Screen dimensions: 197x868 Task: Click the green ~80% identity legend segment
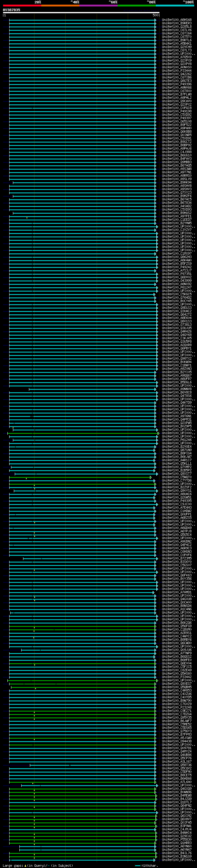[137, 6]
